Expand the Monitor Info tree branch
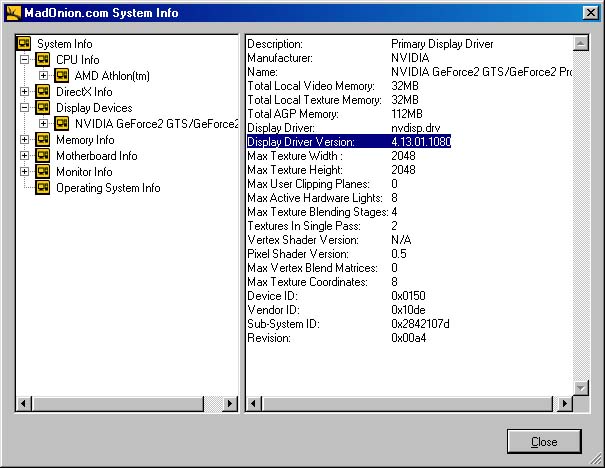Screen dimensions: 605x468 point(24,172)
